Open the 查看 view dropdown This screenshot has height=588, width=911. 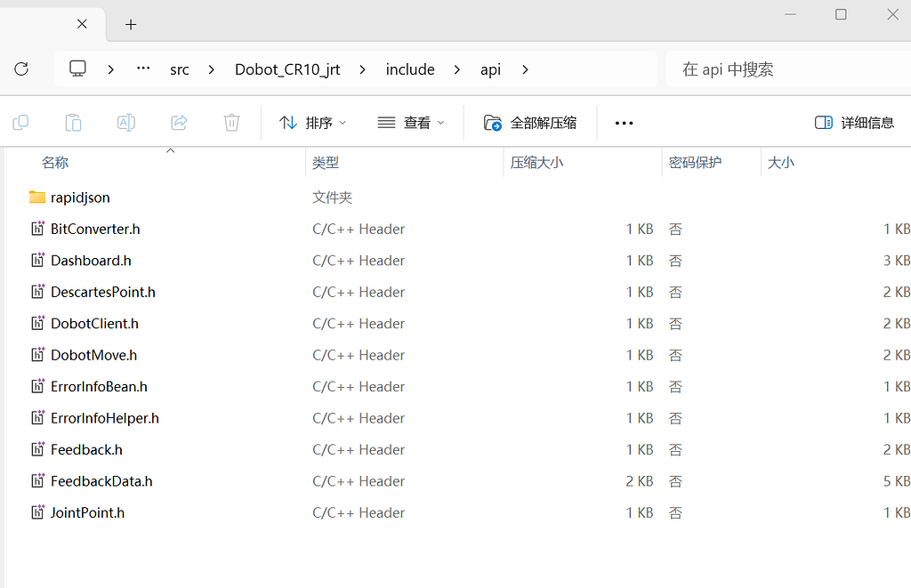(x=410, y=122)
